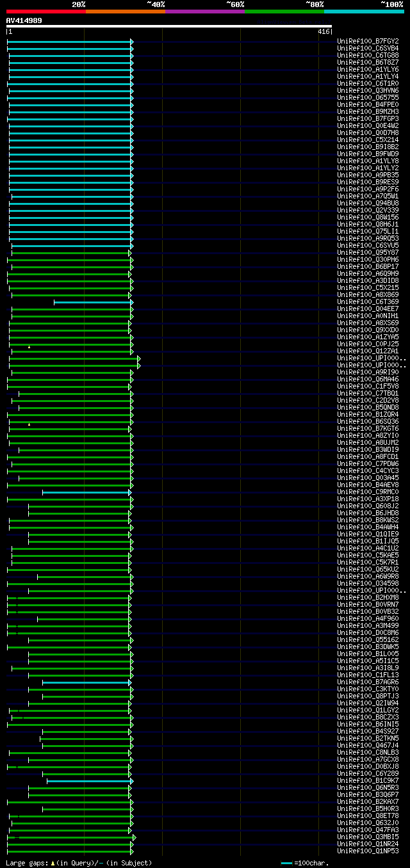Select label UniRef100_C9RMC0
This screenshot has width=410, height=868.
pos(368,492)
